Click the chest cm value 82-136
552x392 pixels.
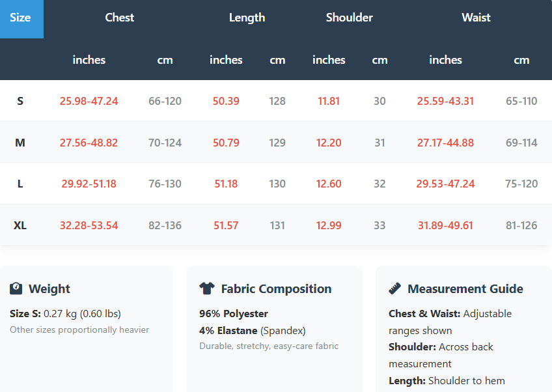click(x=165, y=225)
